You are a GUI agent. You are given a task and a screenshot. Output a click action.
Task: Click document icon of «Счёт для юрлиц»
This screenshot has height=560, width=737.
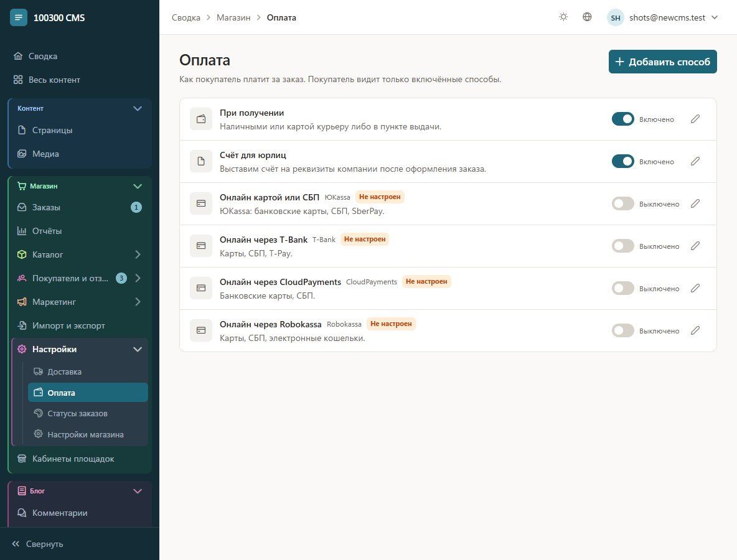[201, 161]
